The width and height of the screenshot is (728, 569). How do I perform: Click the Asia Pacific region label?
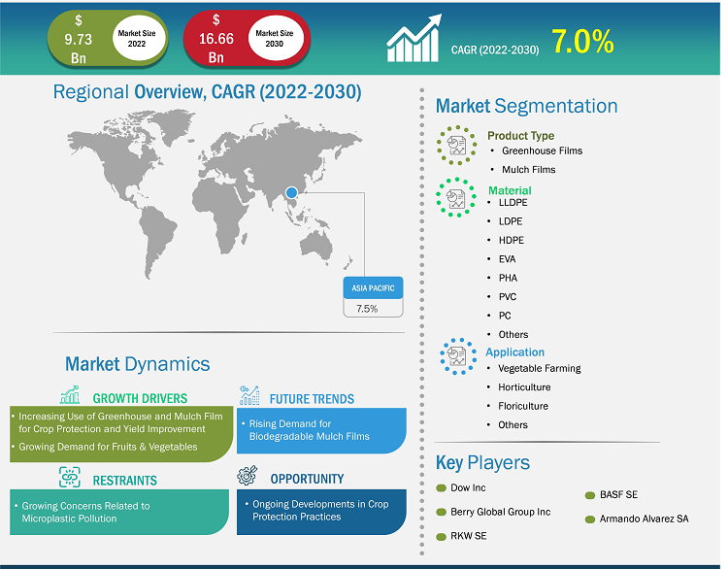[x=372, y=288]
